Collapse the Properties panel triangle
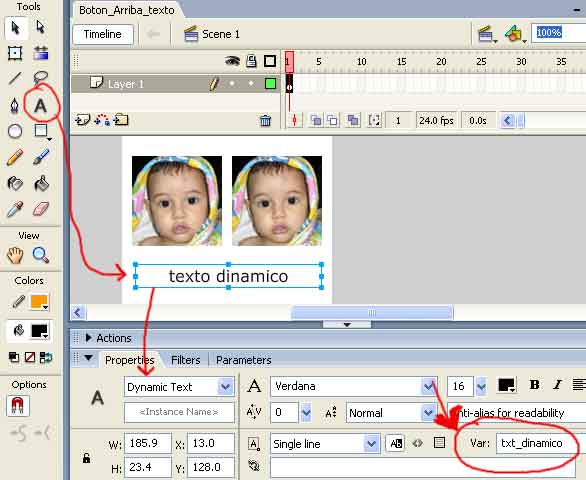Screen dimensions: 586x480 pos(89,358)
